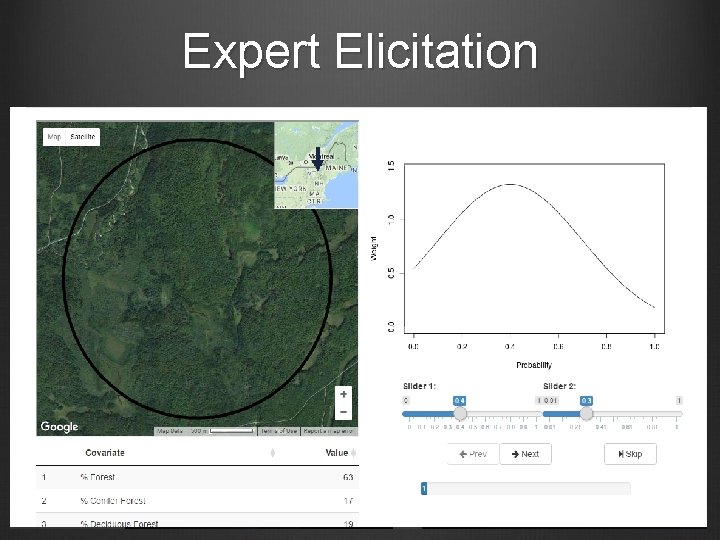720x540 pixels.
Task: Click the Slider 2 handle at 0.3
Action: 586,414
